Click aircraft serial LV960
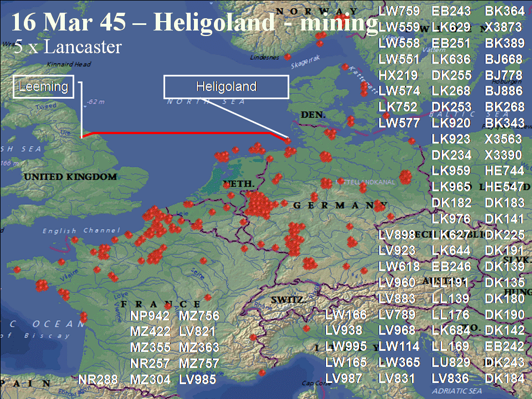Viewport: 532px width, 399px height. click(397, 282)
